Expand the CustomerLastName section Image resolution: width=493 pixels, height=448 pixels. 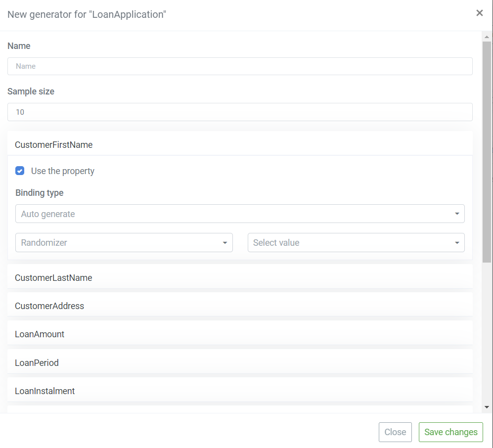click(x=240, y=277)
